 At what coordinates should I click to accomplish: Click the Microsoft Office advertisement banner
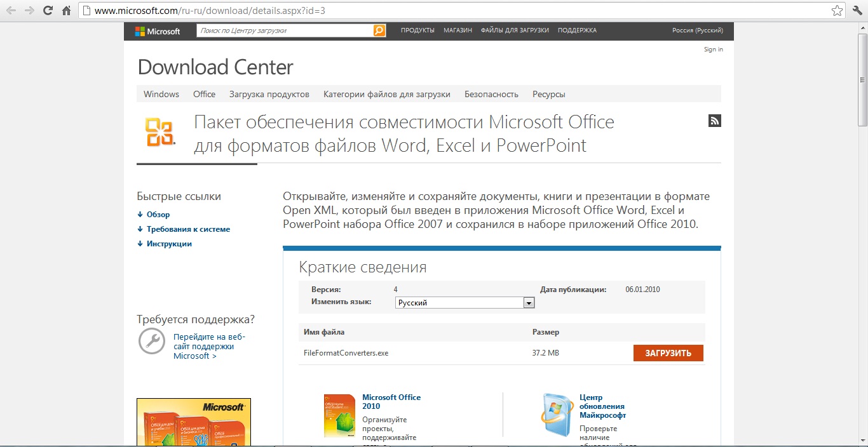pos(194,422)
